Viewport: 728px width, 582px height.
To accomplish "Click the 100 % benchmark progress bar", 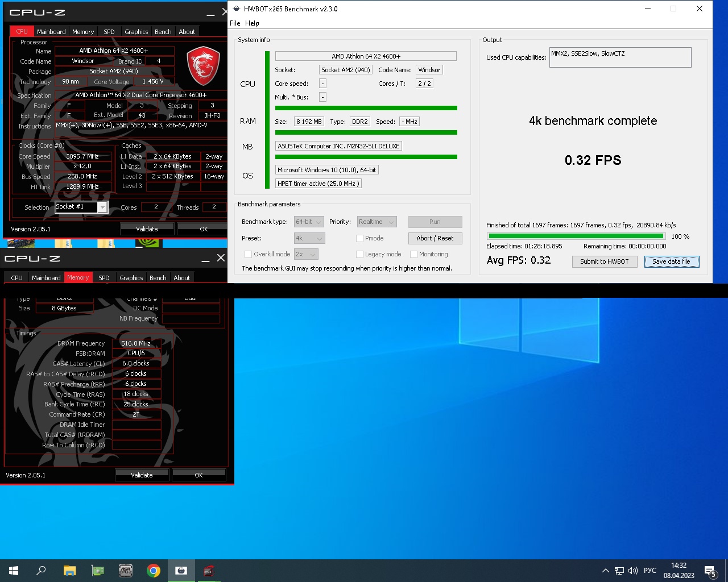I will coord(576,236).
